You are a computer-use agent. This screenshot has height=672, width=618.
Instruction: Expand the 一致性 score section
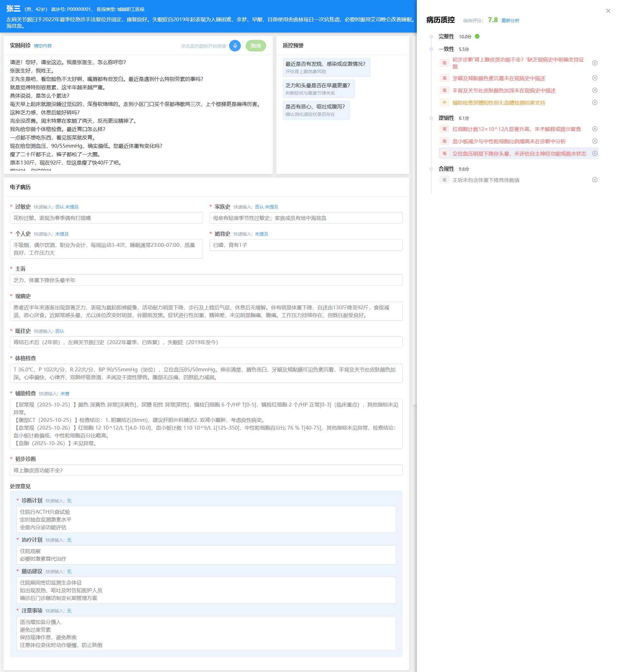[x=446, y=49]
